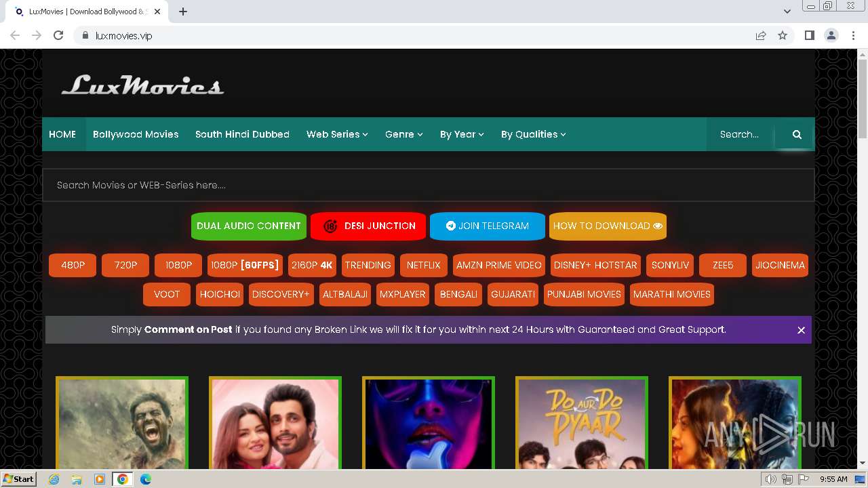
Task: Select the 480P quality tag
Action: (73, 265)
